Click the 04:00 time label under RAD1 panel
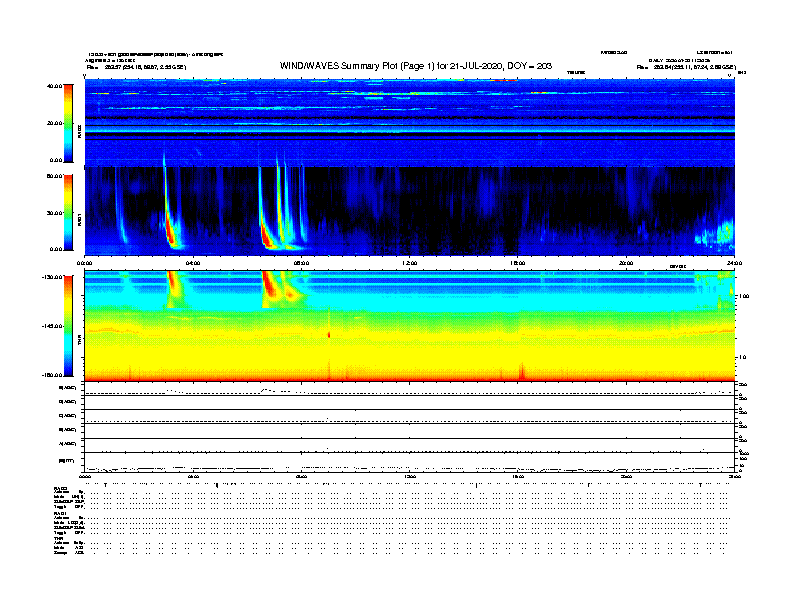 pyautogui.click(x=193, y=263)
